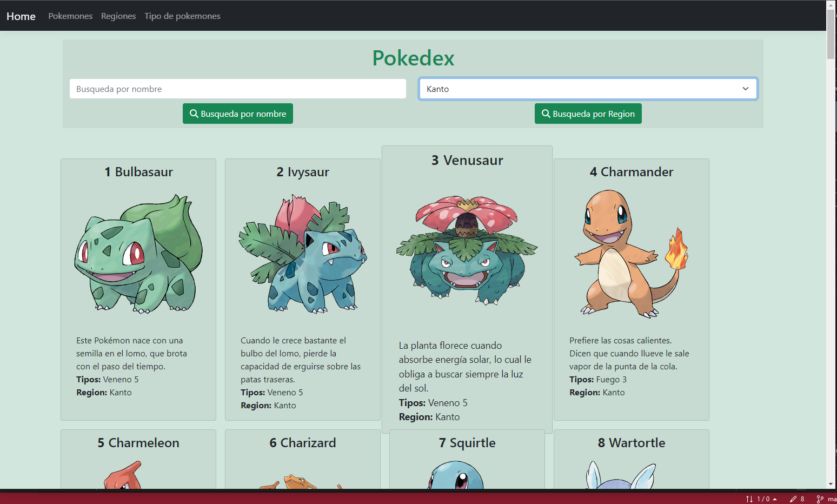Click the Ivysaur image
Image resolution: width=837 pixels, height=504 pixels.
(x=303, y=254)
